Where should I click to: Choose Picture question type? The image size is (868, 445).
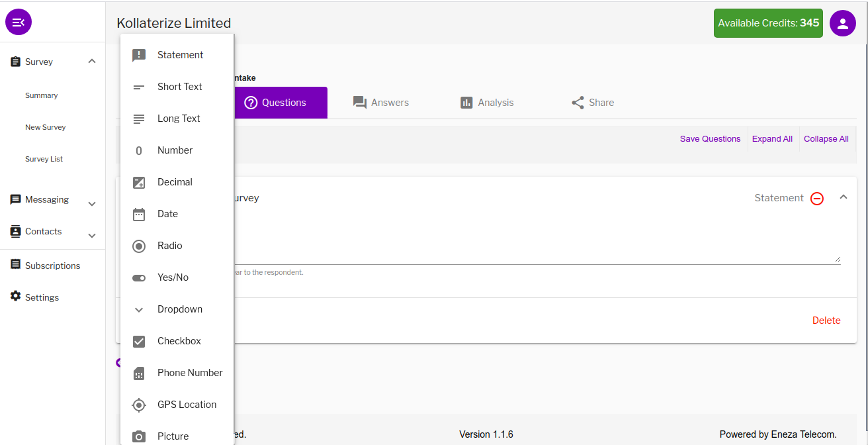click(x=177, y=435)
